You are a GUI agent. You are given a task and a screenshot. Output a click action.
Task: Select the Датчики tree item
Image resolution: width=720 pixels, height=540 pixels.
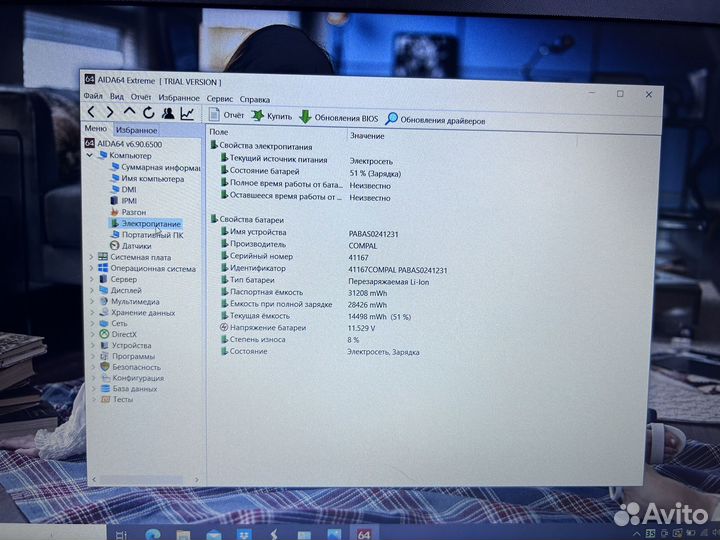click(130, 246)
